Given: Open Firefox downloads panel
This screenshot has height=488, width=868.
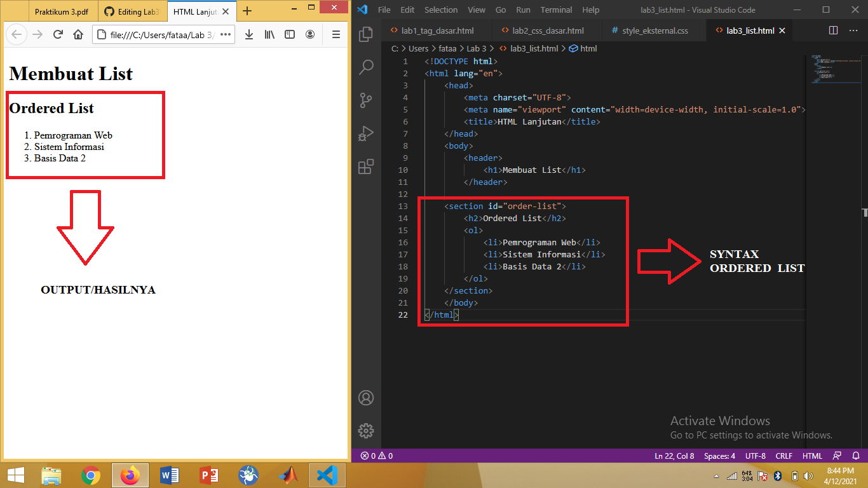Looking at the screenshot, I should [249, 34].
